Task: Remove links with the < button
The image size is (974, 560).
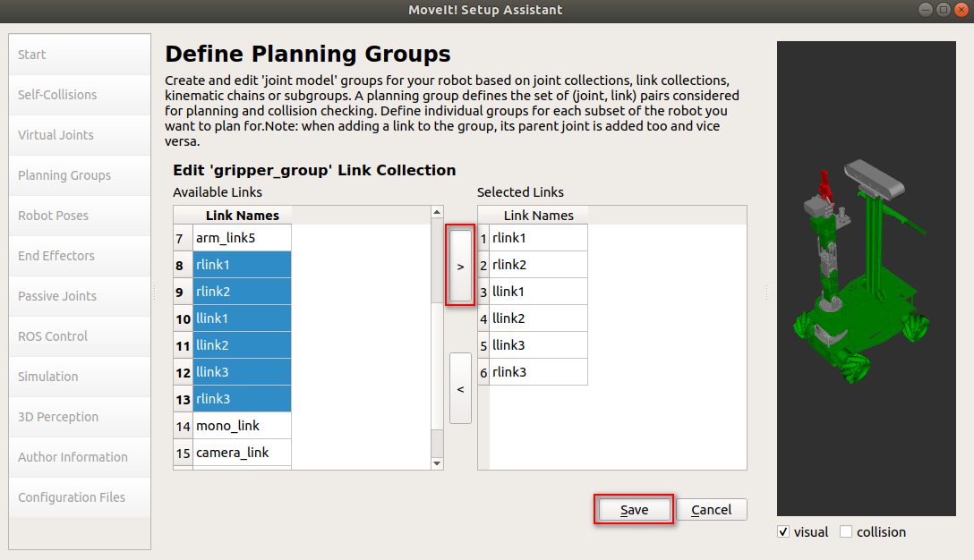Action: coord(460,388)
